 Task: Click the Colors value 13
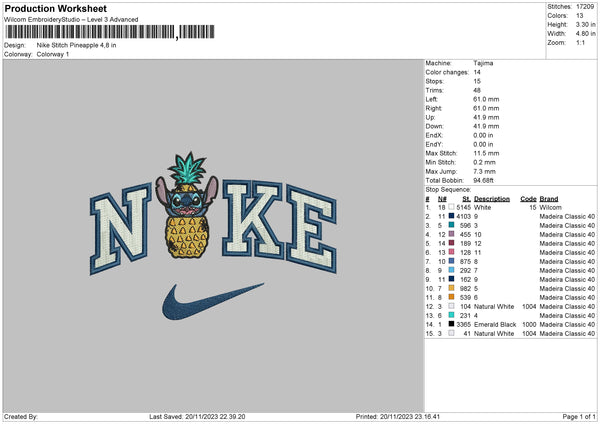click(x=580, y=16)
